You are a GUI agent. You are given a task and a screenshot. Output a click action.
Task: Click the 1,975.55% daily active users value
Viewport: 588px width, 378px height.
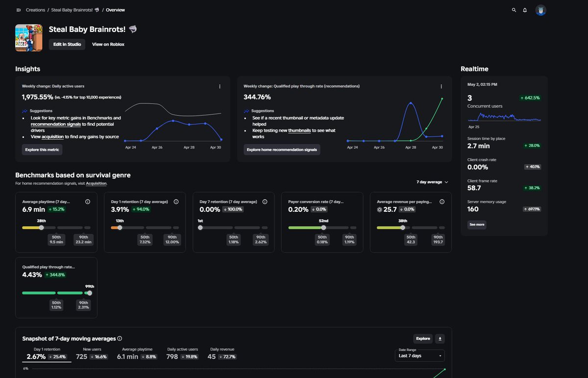tap(37, 97)
